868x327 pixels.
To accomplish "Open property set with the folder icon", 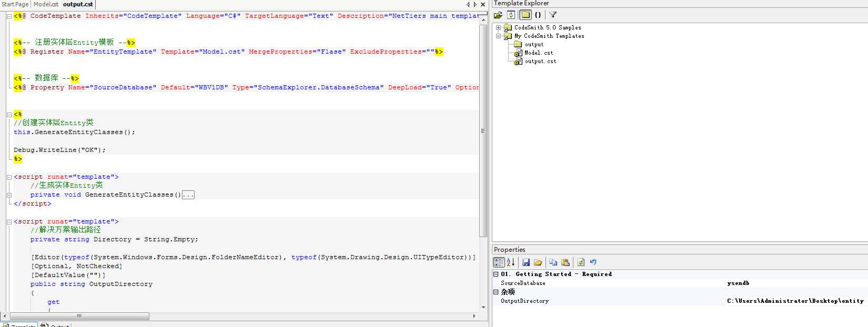I will (x=538, y=262).
